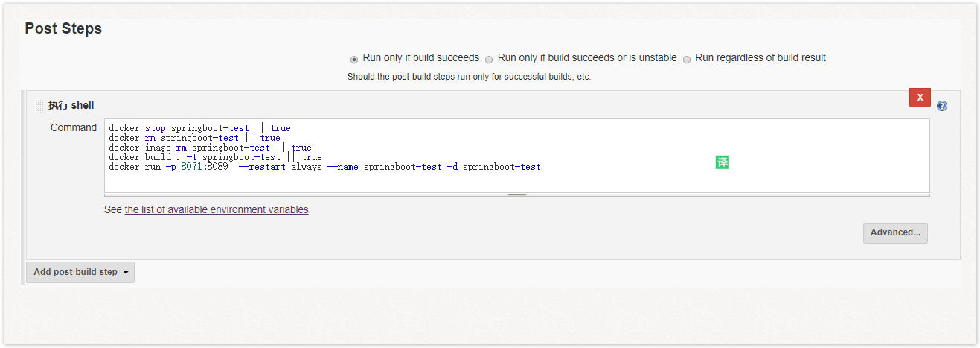Click the Command field label
This screenshot has width=980, height=348.
pyautogui.click(x=74, y=127)
